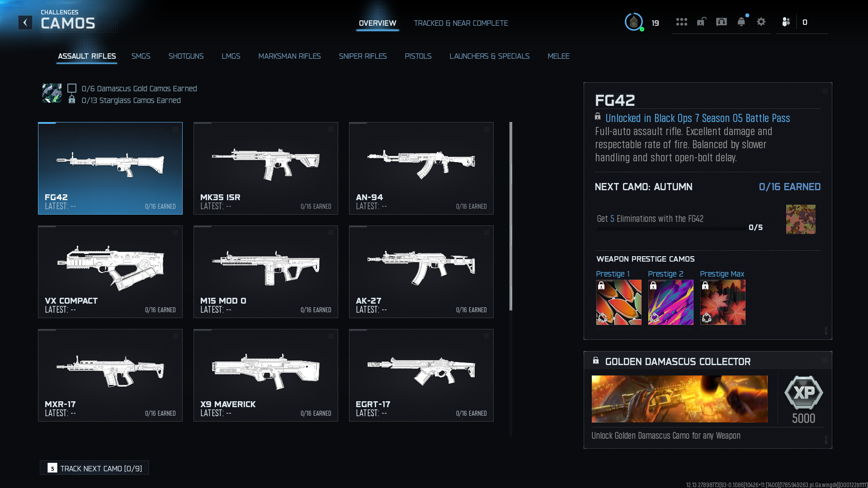Click the 5000 XP reward badge

(803, 399)
